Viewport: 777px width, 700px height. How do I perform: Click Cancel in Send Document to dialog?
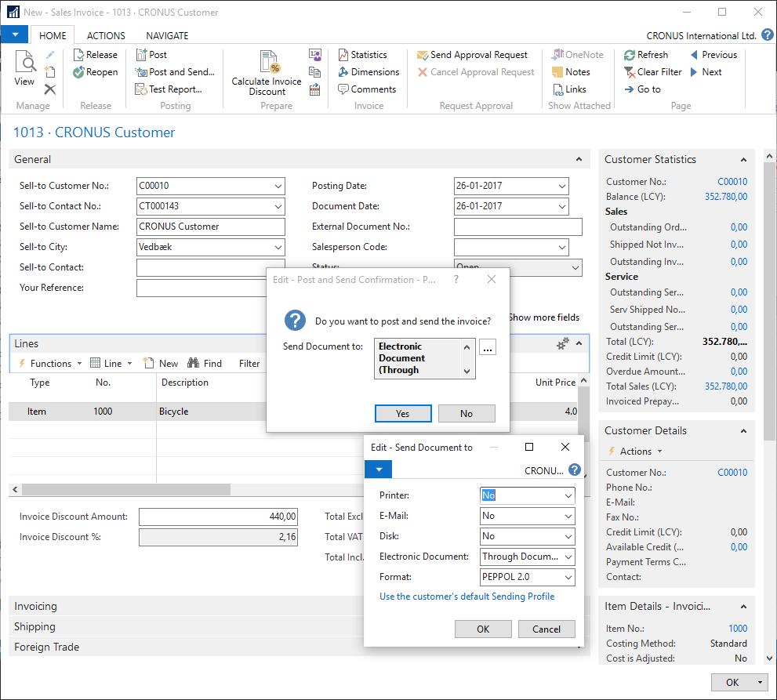[546, 629]
